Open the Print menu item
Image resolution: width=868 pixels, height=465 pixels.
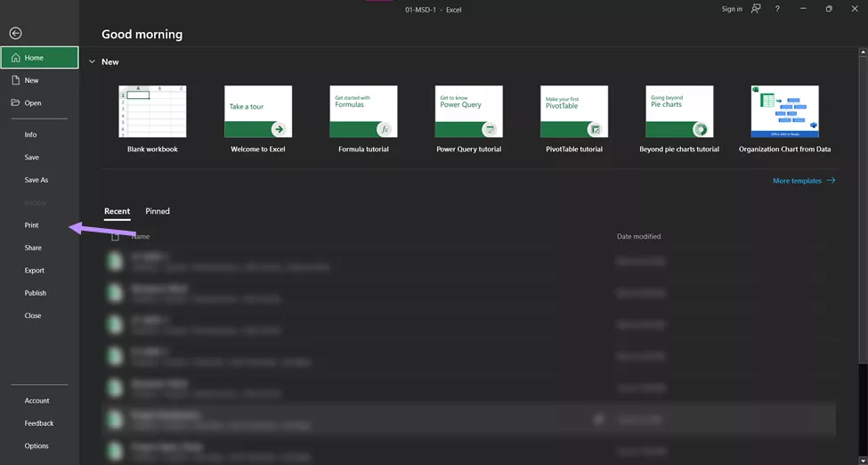tap(32, 225)
